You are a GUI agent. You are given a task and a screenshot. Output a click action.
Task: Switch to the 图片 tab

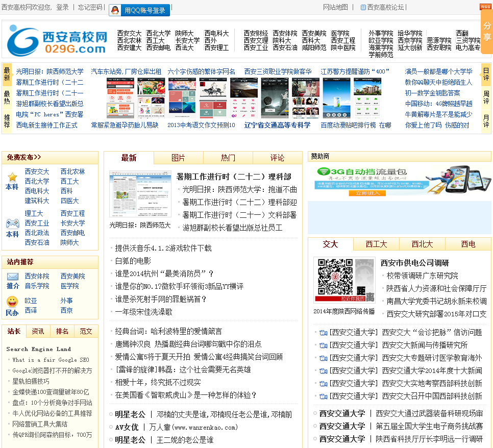point(178,158)
